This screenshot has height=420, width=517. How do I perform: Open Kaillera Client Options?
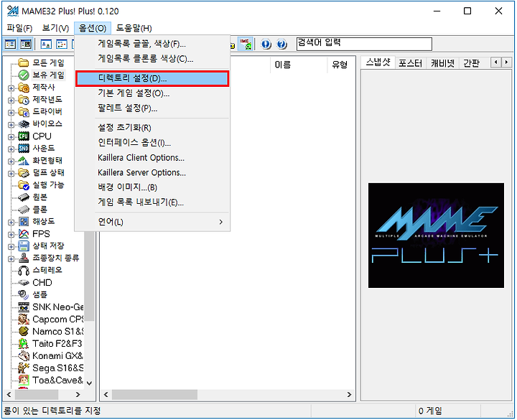[x=152, y=157]
